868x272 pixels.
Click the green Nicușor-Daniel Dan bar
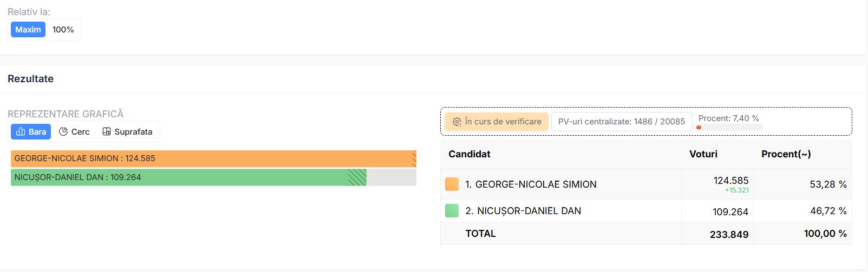pyautogui.click(x=188, y=177)
